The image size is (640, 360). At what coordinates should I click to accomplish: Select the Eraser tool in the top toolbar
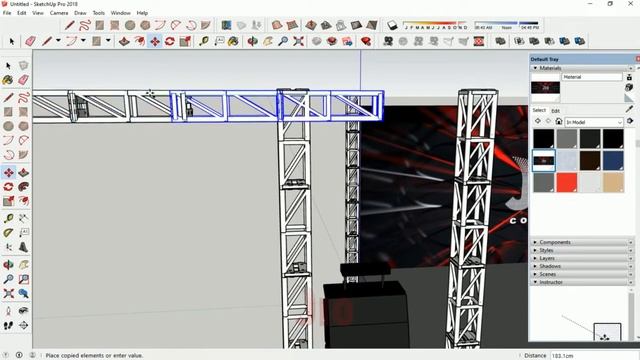(x=31, y=41)
